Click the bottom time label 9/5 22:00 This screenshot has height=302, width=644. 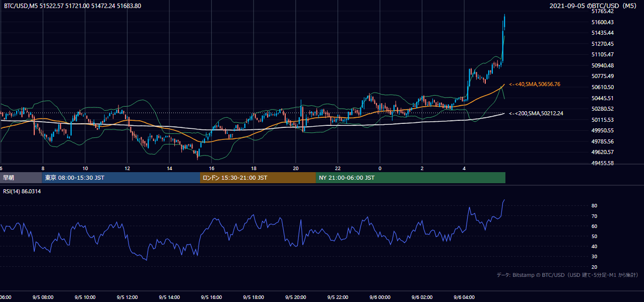tap(338, 297)
